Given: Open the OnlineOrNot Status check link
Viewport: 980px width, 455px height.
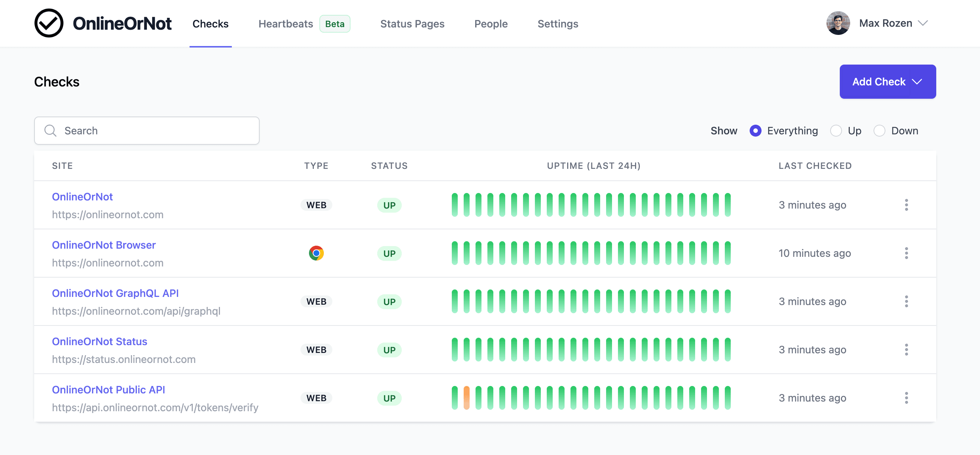Looking at the screenshot, I should (x=99, y=341).
